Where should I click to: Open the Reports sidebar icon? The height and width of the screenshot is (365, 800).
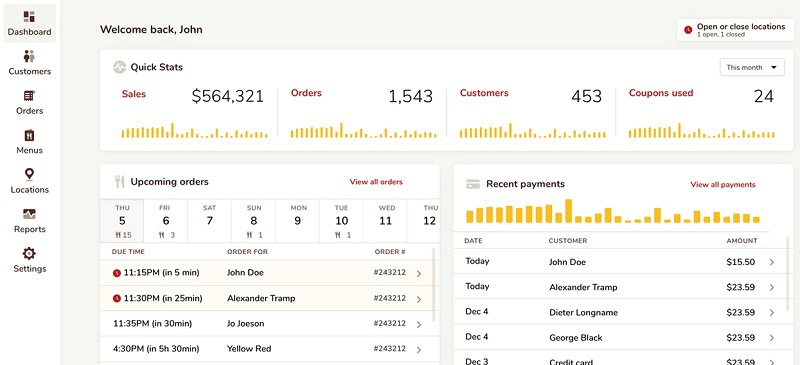click(x=29, y=214)
